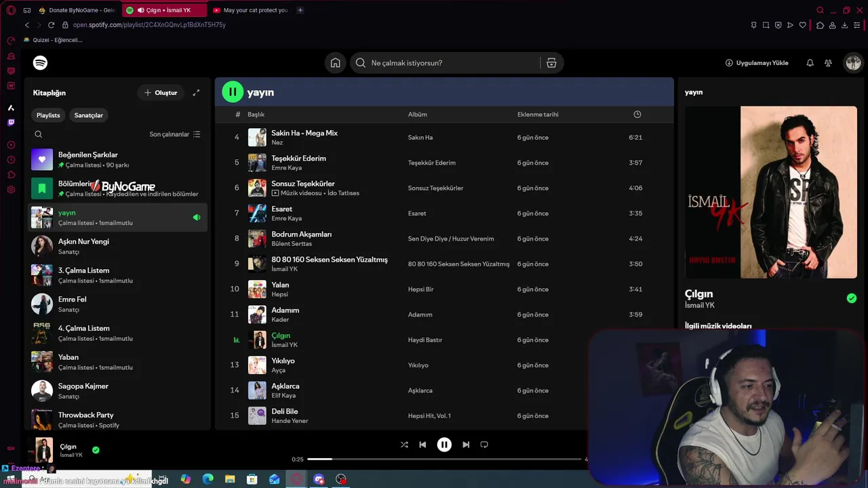Toggle saved checkmark in bottom player bar
This screenshot has height=488, width=868.
[x=96, y=449]
